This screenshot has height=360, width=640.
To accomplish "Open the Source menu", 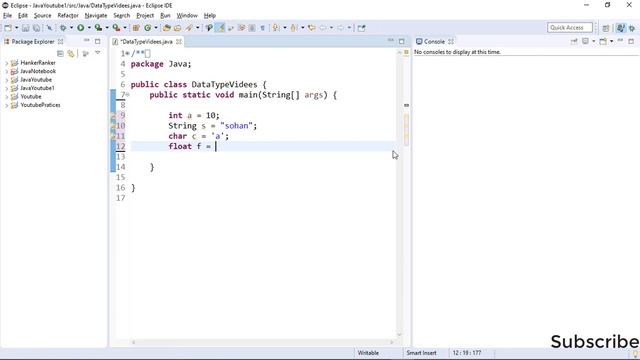I will click(x=42, y=16).
